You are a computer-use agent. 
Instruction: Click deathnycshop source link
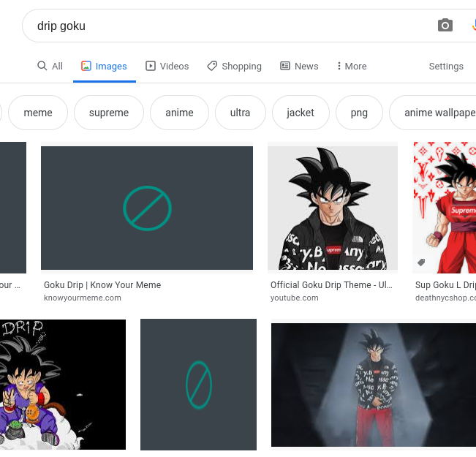[x=445, y=298]
